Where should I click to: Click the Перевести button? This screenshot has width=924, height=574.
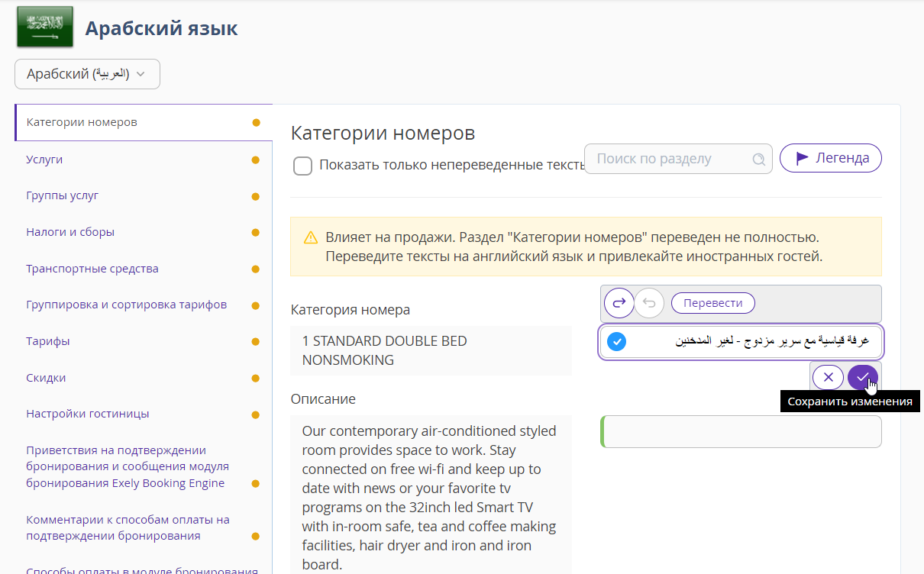[713, 303]
